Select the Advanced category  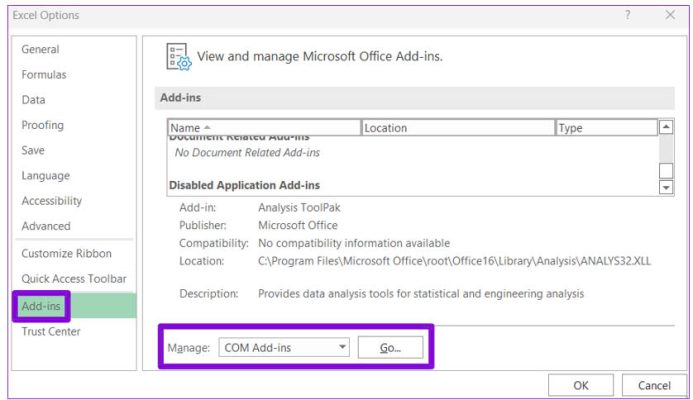46,226
